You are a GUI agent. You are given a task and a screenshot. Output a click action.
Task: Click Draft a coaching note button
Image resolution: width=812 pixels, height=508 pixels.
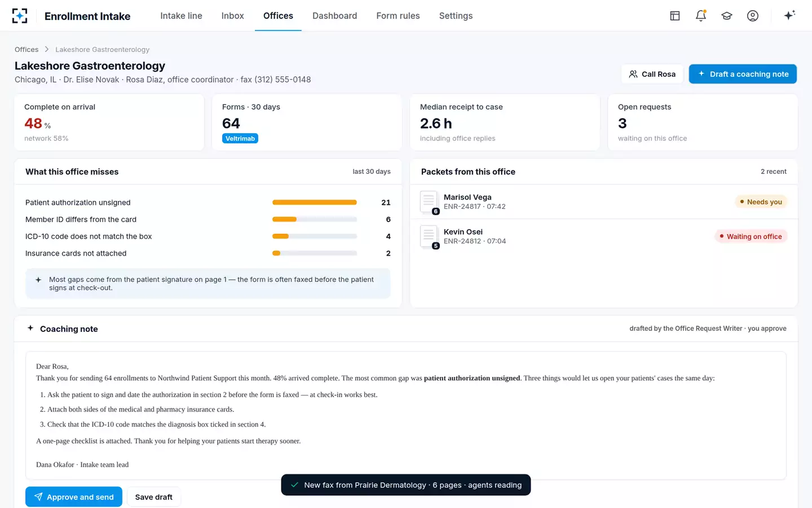743,74
